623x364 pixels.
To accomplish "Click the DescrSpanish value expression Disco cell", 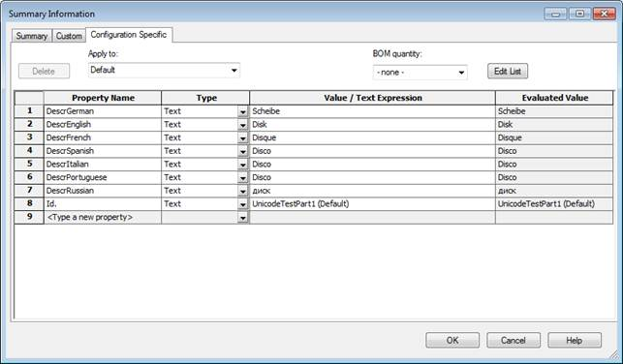I will click(372, 151).
